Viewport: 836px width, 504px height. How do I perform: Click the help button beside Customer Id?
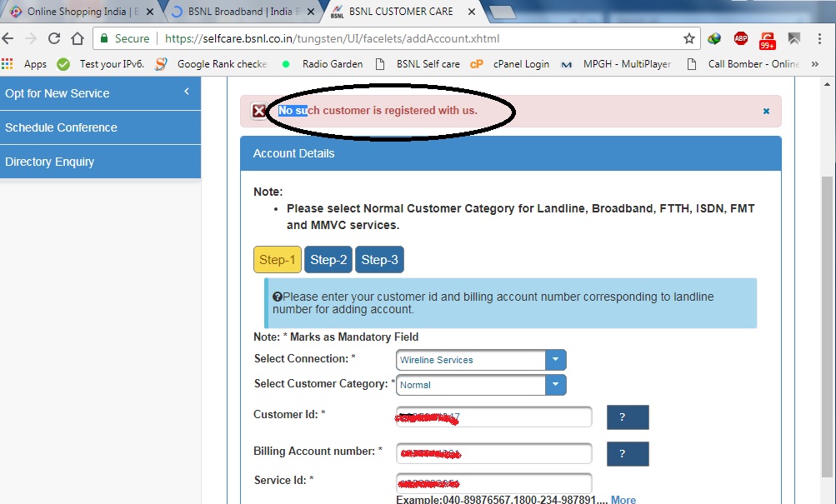(x=628, y=417)
